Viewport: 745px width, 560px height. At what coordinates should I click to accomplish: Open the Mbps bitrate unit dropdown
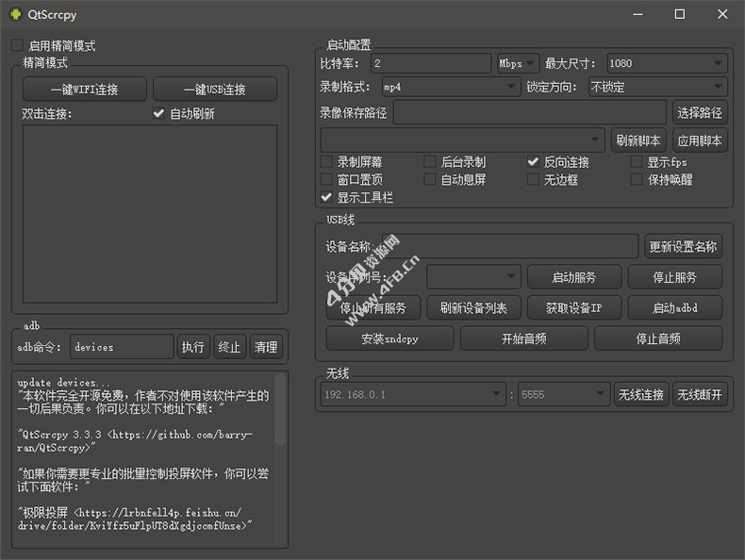click(518, 63)
